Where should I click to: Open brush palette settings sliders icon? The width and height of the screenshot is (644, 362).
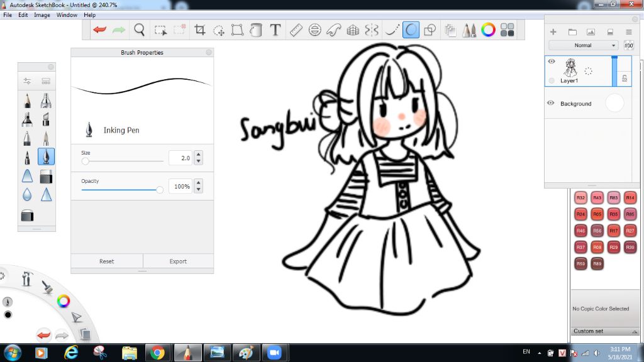(x=27, y=81)
